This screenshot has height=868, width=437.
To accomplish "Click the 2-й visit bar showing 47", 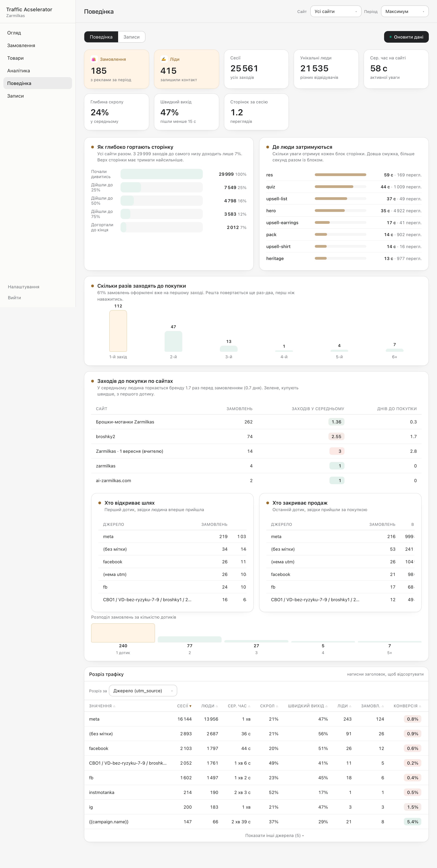I will 173,341.
